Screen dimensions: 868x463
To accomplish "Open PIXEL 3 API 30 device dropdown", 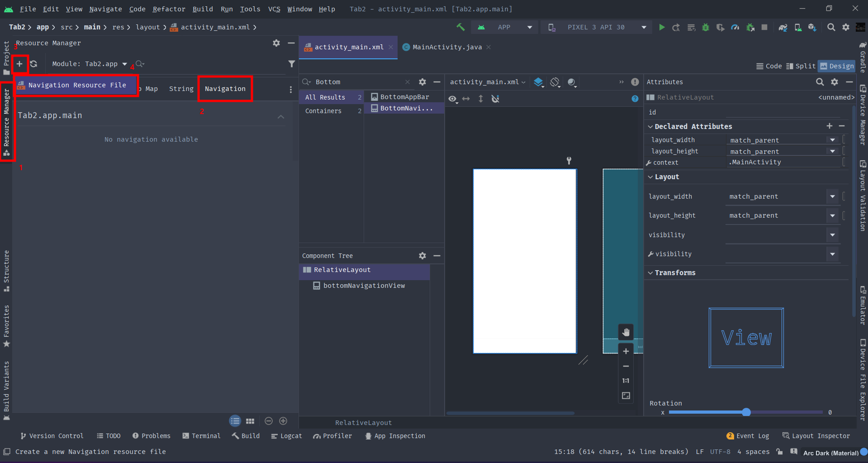I will (x=597, y=27).
